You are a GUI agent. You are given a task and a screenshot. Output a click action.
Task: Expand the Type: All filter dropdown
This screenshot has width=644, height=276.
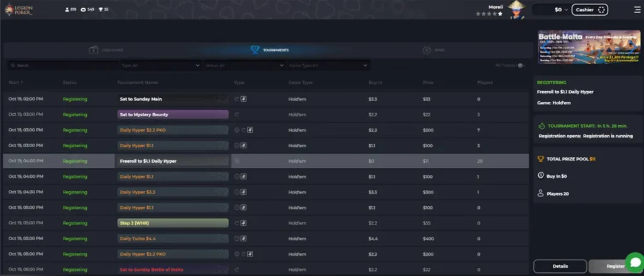point(160,65)
